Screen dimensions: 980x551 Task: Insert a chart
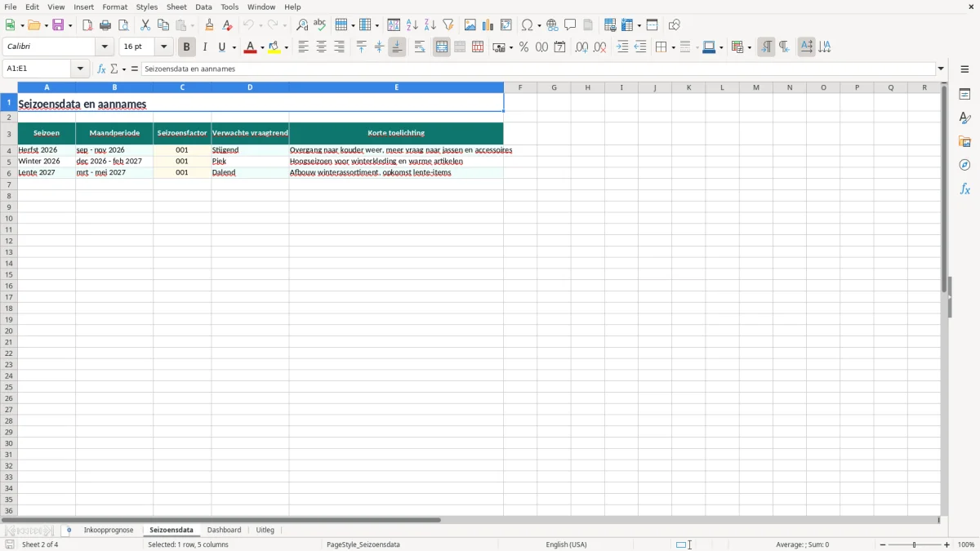tap(488, 25)
